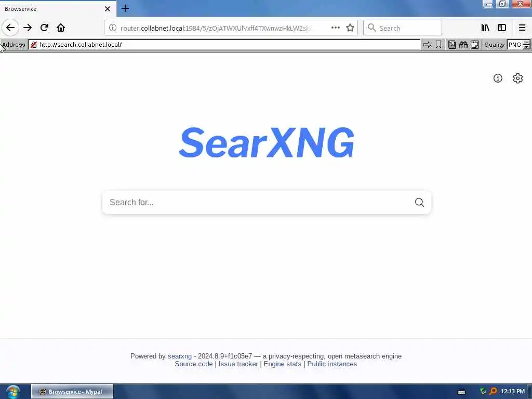Viewport: 532px width, 399px height.
Task: Bookmark this page with the star icon
Action: click(x=350, y=28)
